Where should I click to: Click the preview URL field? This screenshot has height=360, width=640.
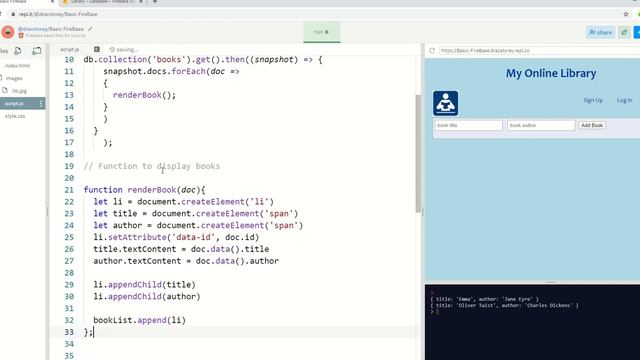point(539,51)
